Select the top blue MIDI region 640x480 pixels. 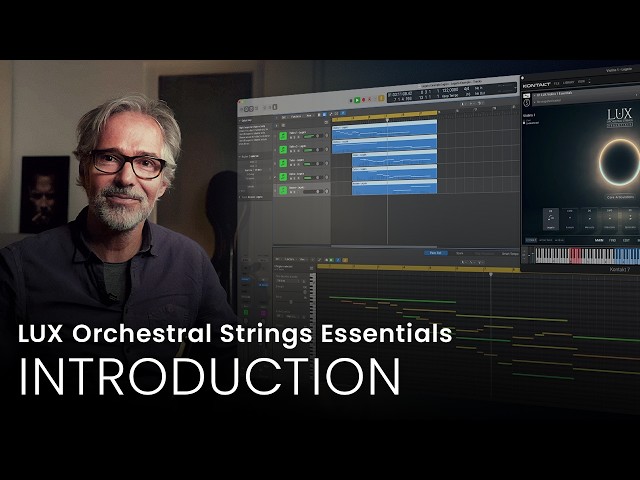(x=384, y=130)
